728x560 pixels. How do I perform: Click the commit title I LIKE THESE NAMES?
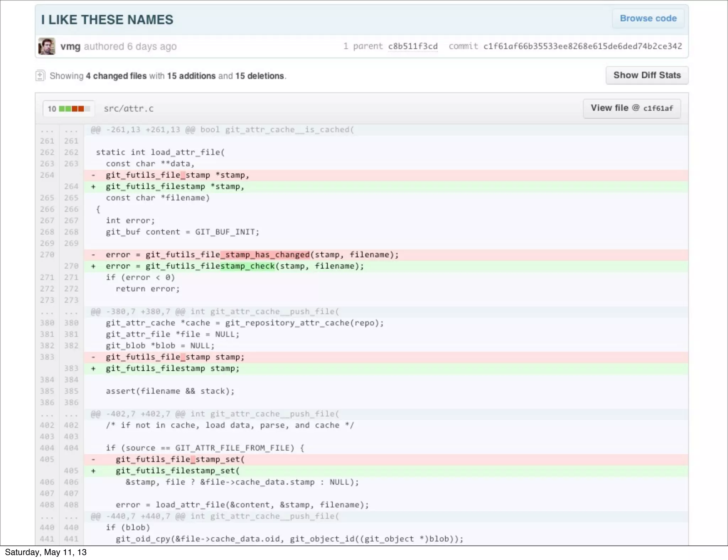click(x=107, y=20)
